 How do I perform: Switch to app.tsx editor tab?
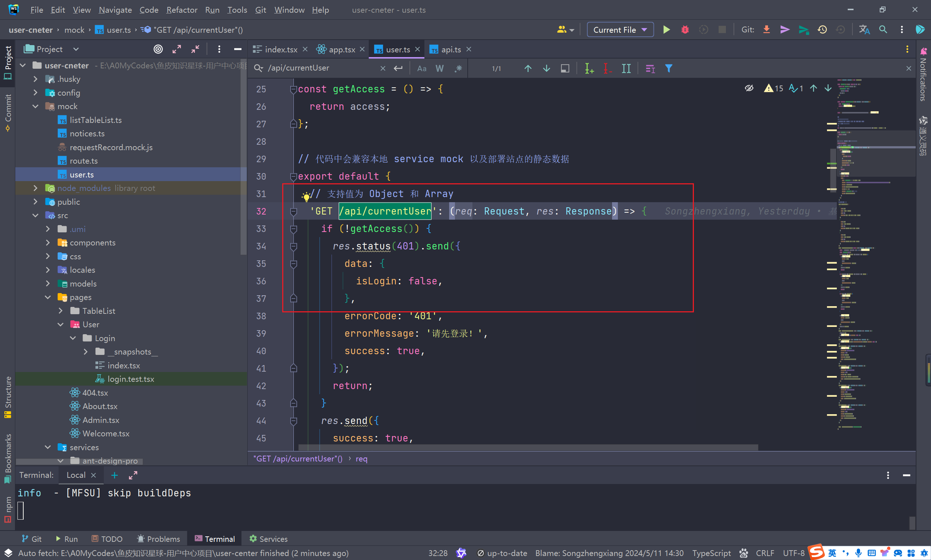coord(341,49)
